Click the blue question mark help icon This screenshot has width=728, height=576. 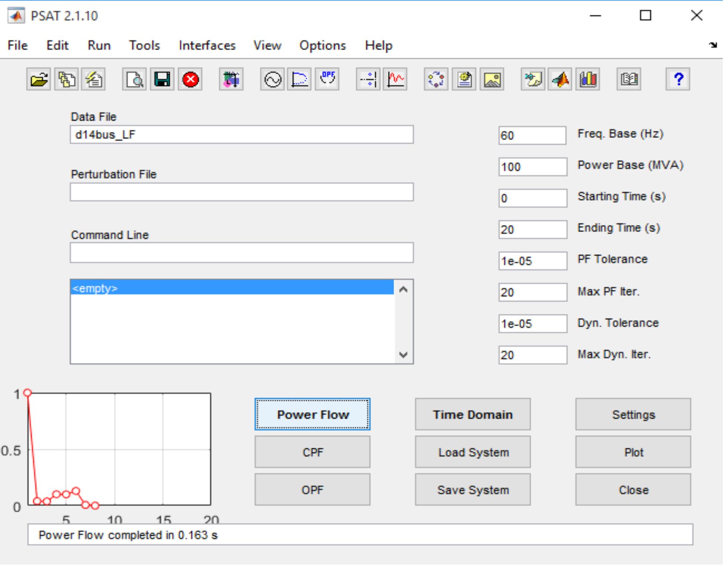678,79
